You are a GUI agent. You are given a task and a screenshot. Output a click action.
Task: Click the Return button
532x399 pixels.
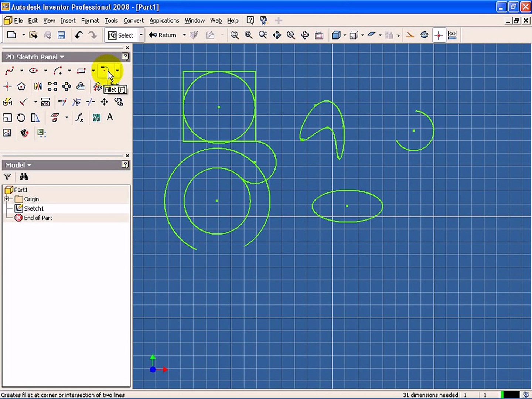pos(163,35)
